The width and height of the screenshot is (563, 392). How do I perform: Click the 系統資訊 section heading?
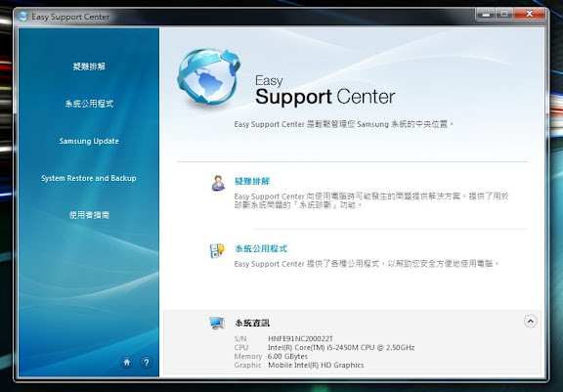(x=252, y=323)
